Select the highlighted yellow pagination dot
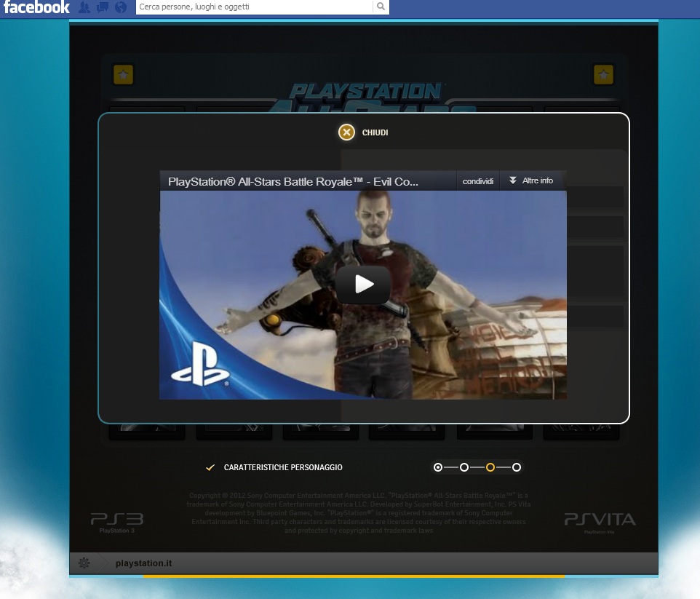Screen dimensions: 700x599 (x=490, y=467)
